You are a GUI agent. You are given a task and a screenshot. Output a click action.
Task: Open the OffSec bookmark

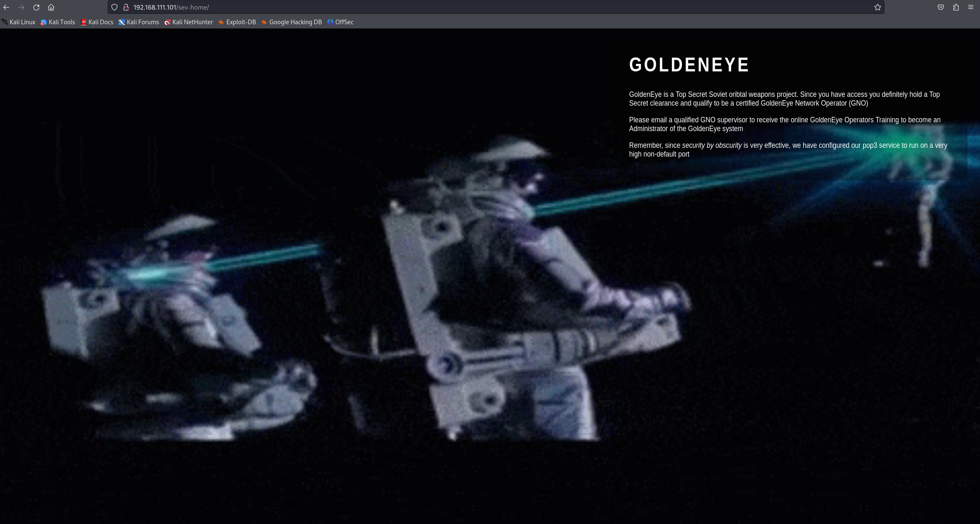pos(340,22)
